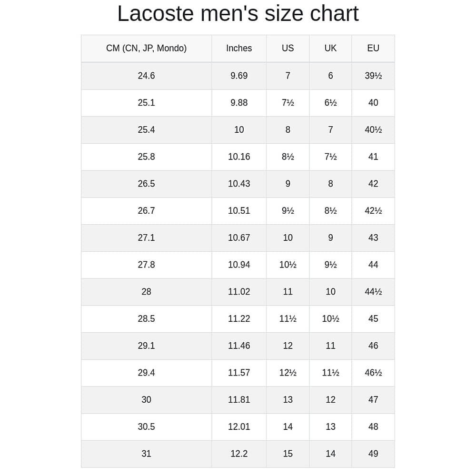Select the 10.16 inches cell
This screenshot has height=476, width=476.
coord(239,157)
